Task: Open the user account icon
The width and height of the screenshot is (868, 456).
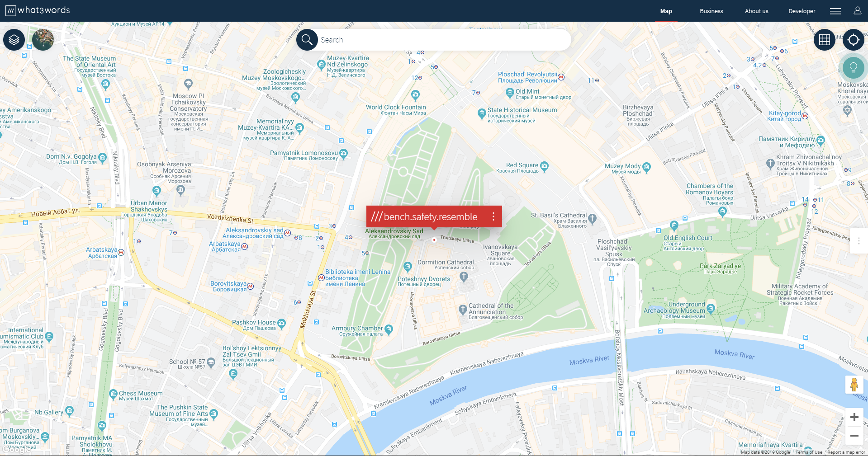Action: click(857, 11)
